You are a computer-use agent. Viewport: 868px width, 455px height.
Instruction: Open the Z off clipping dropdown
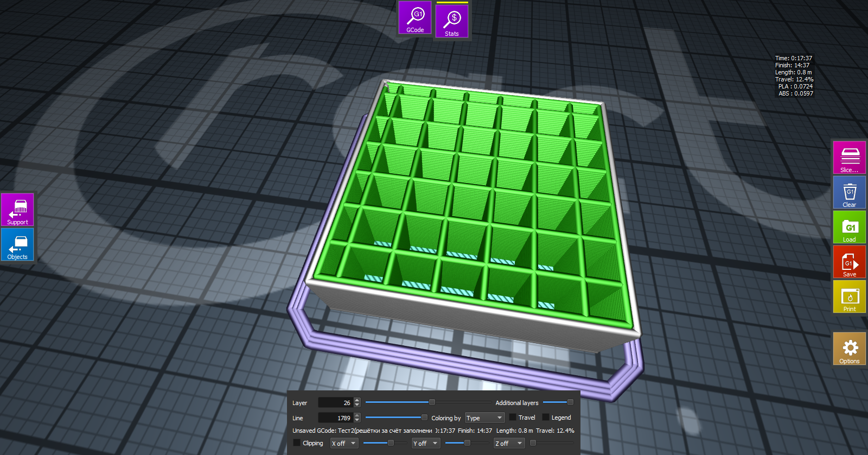(508, 444)
